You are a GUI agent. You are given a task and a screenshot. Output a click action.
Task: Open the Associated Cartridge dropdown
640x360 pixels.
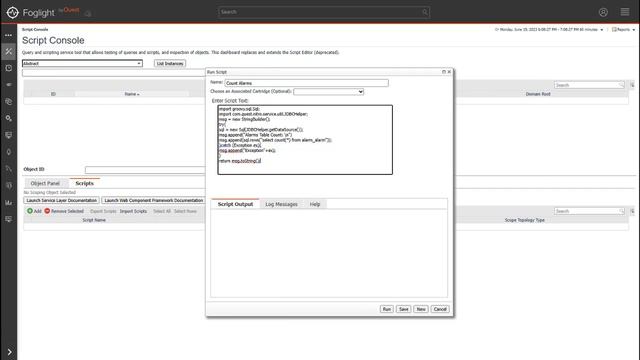(328, 91)
